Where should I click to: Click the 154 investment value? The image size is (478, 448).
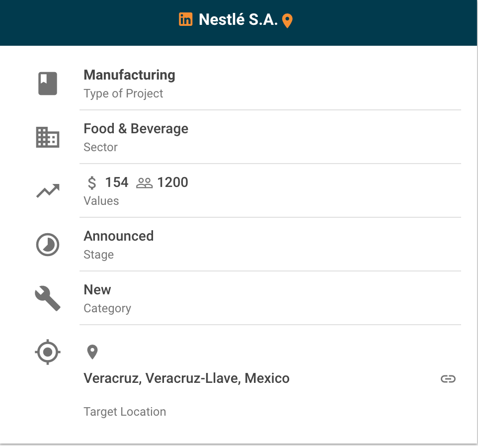point(117,182)
